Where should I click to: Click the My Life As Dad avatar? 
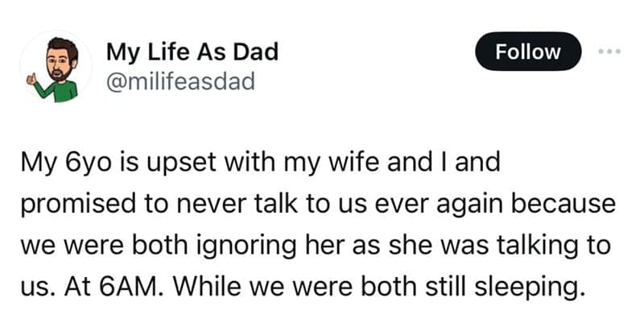coord(56,67)
